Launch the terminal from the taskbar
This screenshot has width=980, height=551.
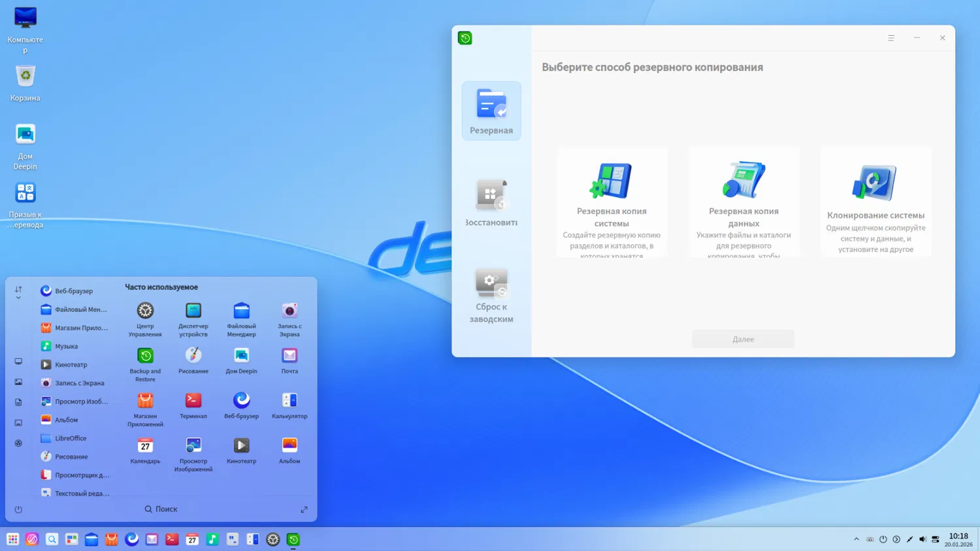pyautogui.click(x=172, y=539)
